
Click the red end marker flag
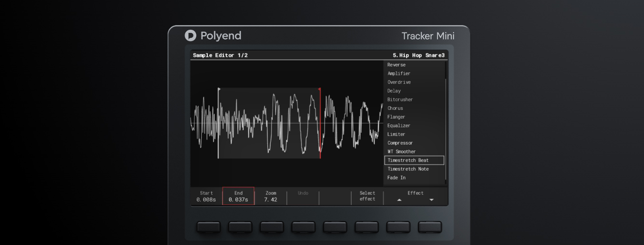click(319, 89)
